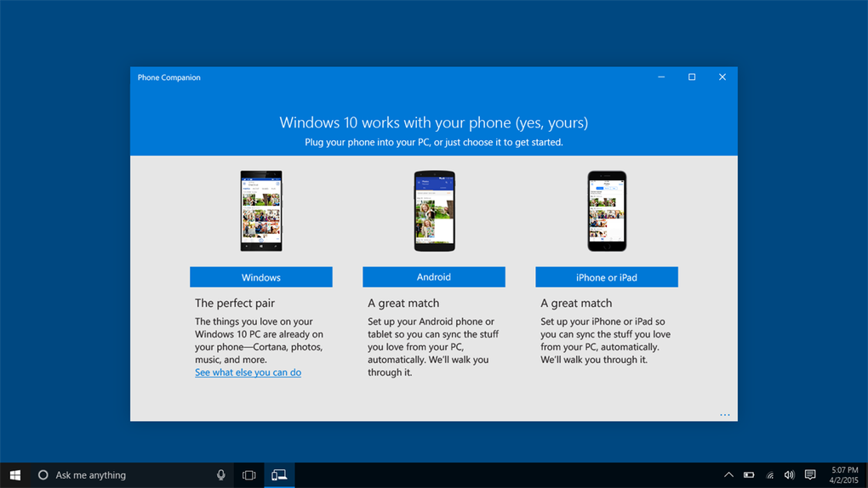This screenshot has width=868, height=488.
Task: Click the Cortana circle icon
Action: pyautogui.click(x=43, y=474)
